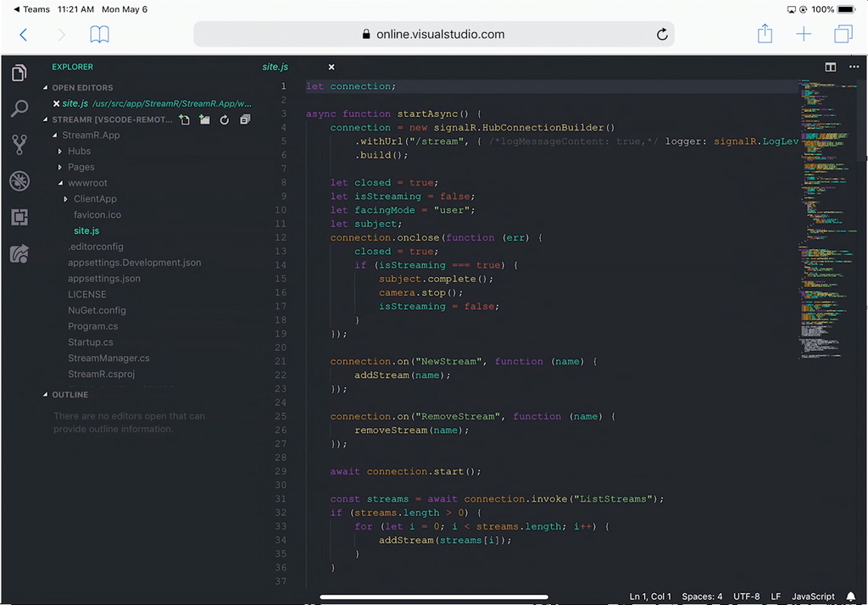Expand the ClientApp folder
868x605 pixels.
point(93,198)
